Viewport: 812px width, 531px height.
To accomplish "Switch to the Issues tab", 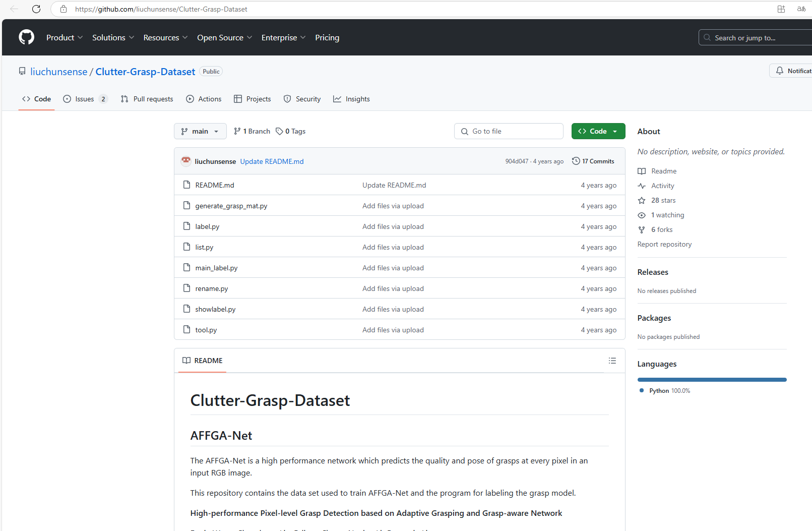I will [85, 99].
